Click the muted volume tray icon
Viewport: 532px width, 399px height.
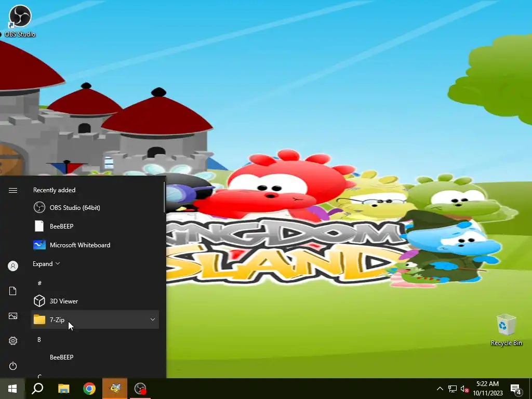(x=464, y=389)
